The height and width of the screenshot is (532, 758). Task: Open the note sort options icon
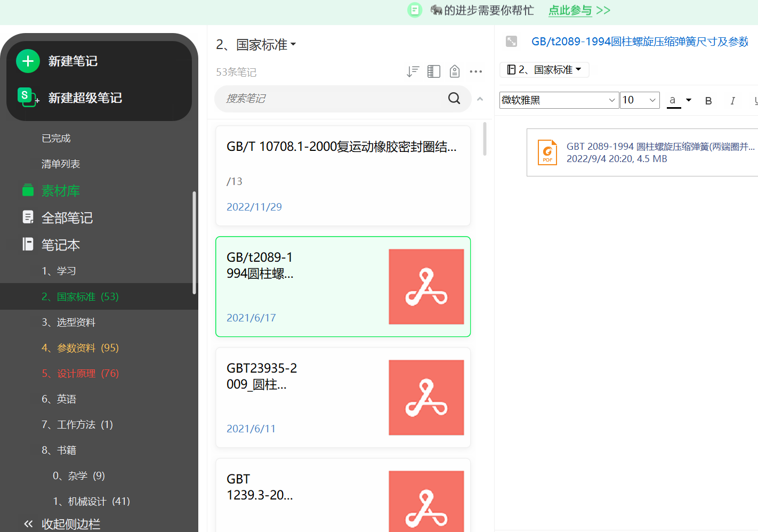(x=413, y=71)
